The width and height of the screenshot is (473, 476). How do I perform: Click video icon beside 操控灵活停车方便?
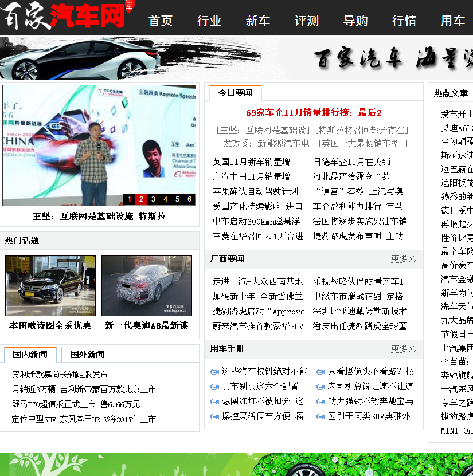click(x=215, y=416)
